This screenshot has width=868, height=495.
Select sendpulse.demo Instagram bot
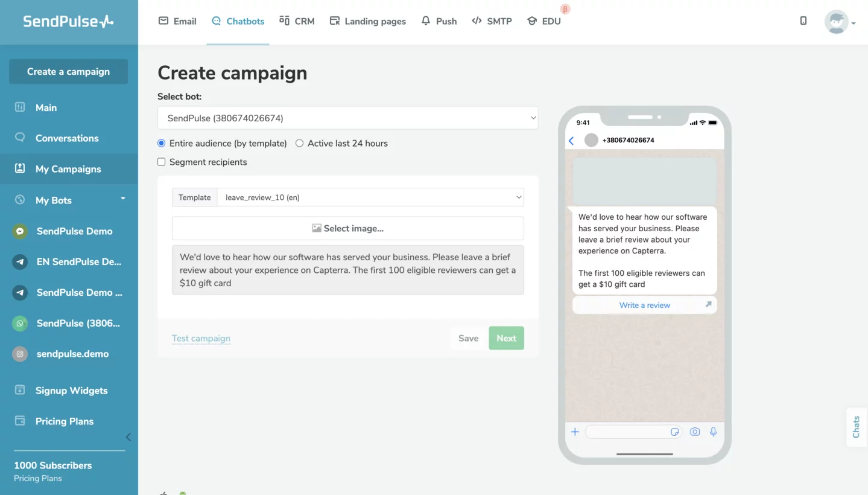[x=69, y=354]
